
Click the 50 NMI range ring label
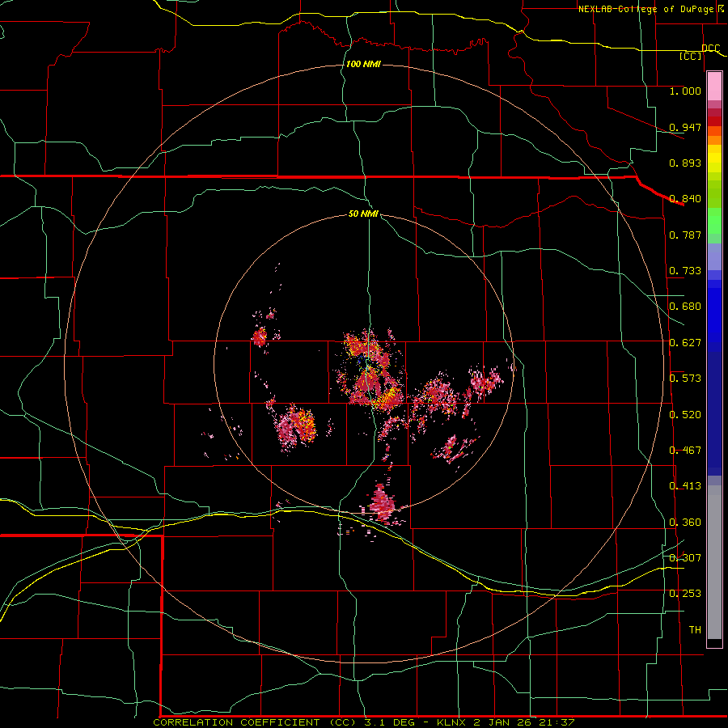tap(363, 214)
